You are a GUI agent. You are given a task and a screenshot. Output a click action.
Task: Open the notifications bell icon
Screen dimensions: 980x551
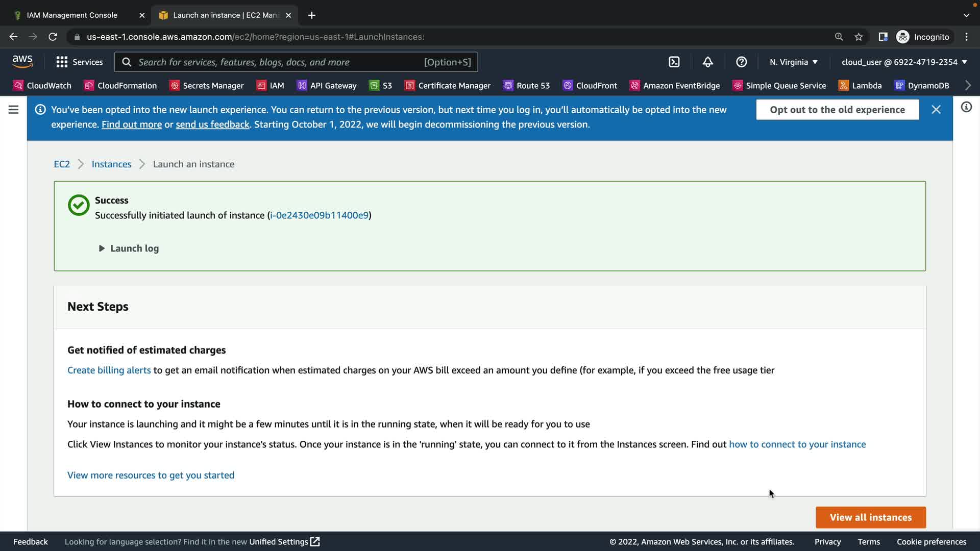[707, 62]
